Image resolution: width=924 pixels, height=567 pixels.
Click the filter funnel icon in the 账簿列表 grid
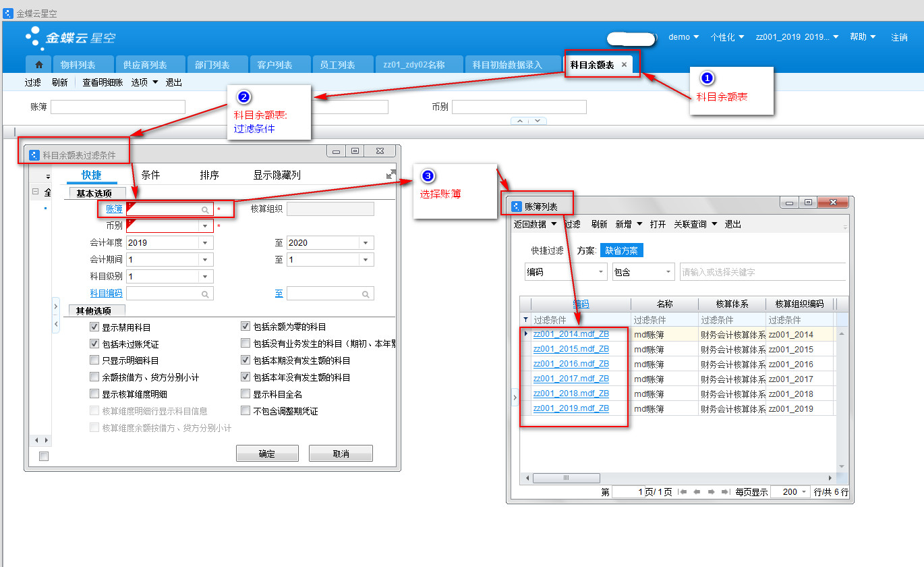(526, 320)
